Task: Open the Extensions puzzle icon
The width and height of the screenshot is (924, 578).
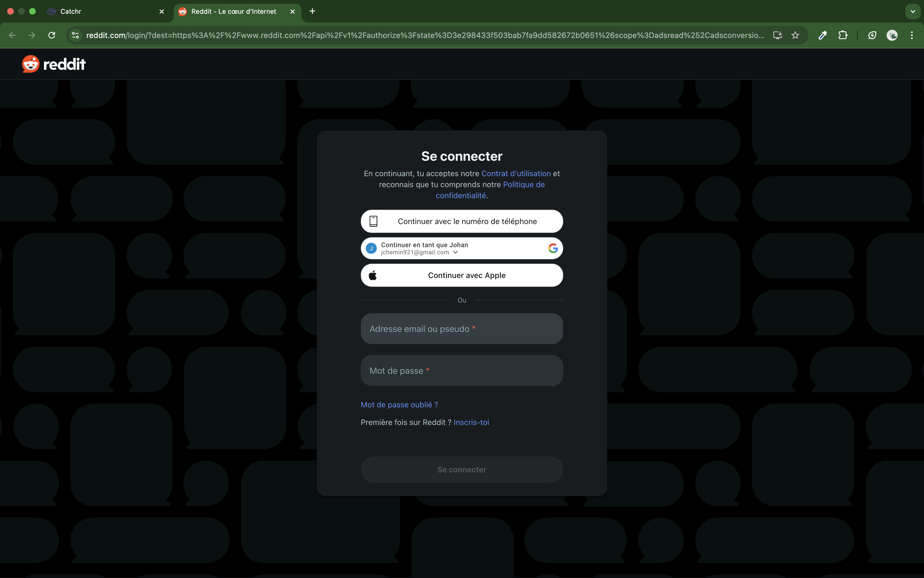Action: point(843,35)
